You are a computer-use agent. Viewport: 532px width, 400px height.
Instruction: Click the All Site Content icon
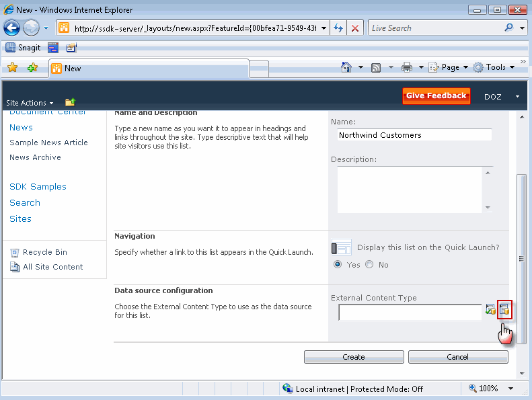pyautogui.click(x=15, y=267)
